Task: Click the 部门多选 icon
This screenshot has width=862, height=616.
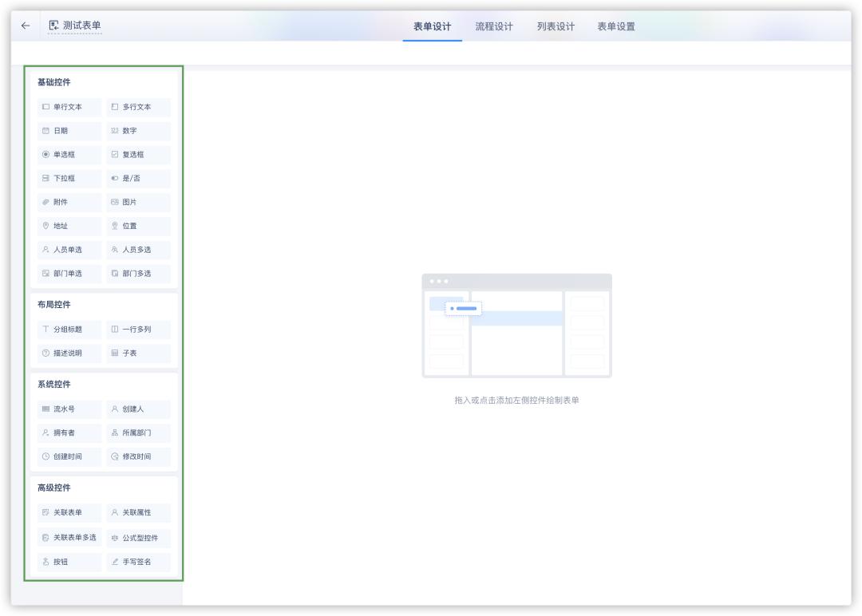Action: tap(115, 273)
